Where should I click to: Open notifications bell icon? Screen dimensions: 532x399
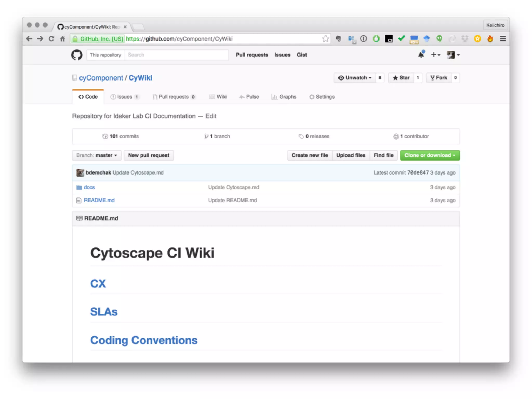(421, 55)
